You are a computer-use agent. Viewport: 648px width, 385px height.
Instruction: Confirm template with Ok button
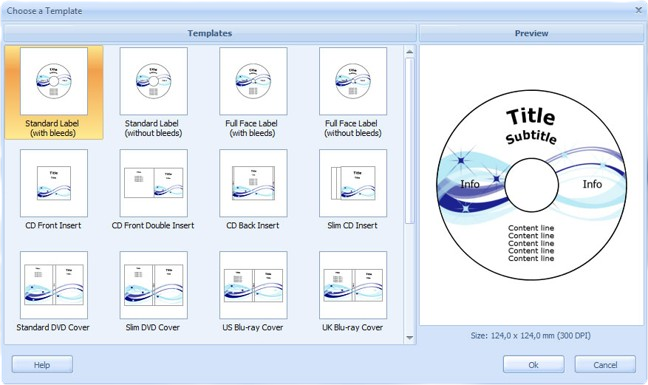[534, 365]
